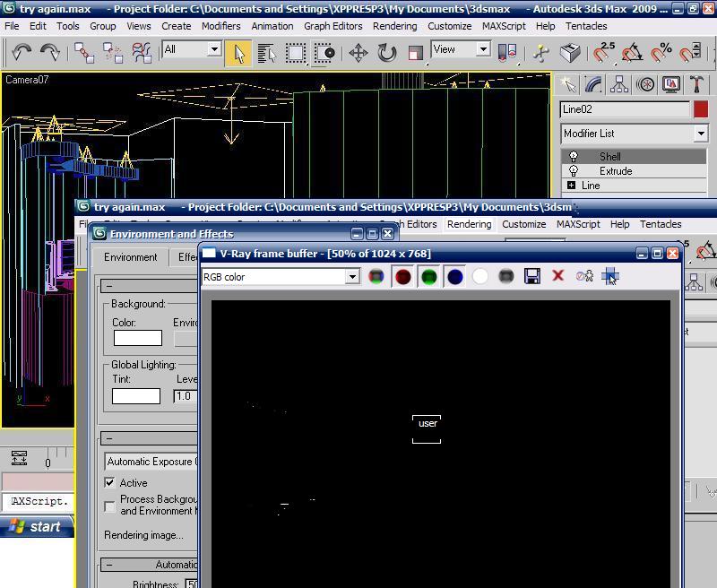Viewport: 717px width, 588px height.
Task: Select the Bind to Space Warp tool
Action: (x=142, y=53)
